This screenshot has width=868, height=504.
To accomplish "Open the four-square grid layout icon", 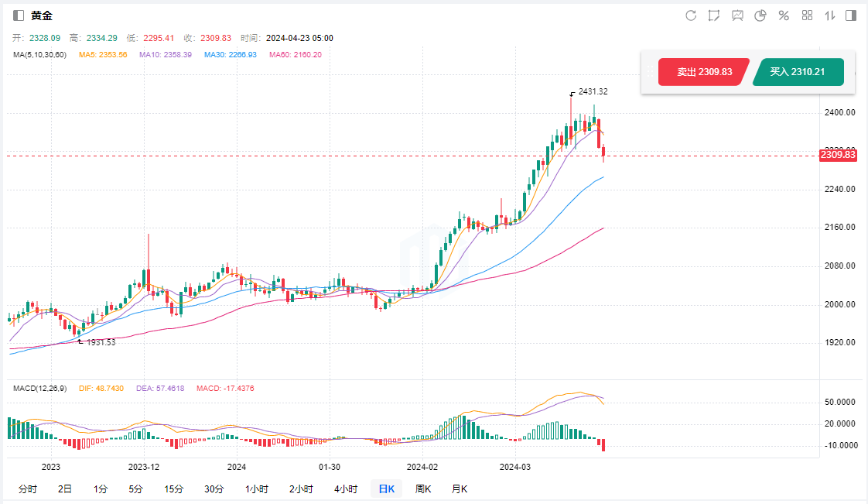I will point(807,15).
